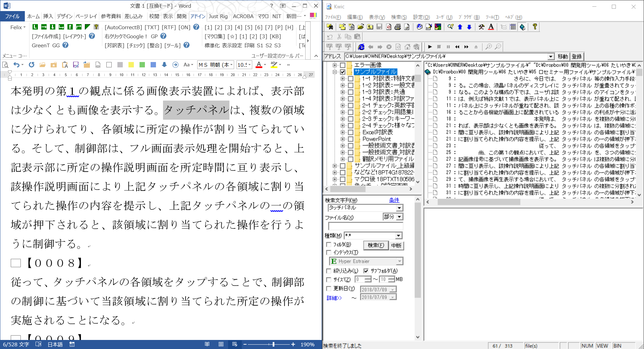Click the hammer and wrench settings icon
The image size is (644, 349).
[481, 27]
